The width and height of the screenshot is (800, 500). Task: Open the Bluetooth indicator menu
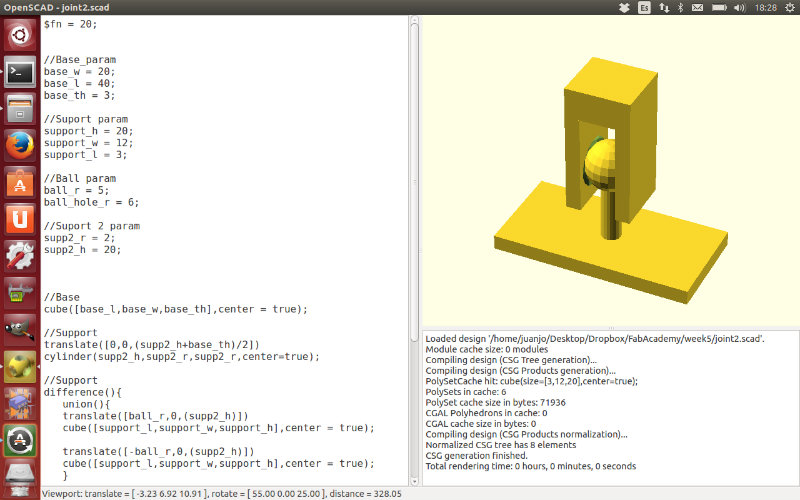(x=680, y=8)
